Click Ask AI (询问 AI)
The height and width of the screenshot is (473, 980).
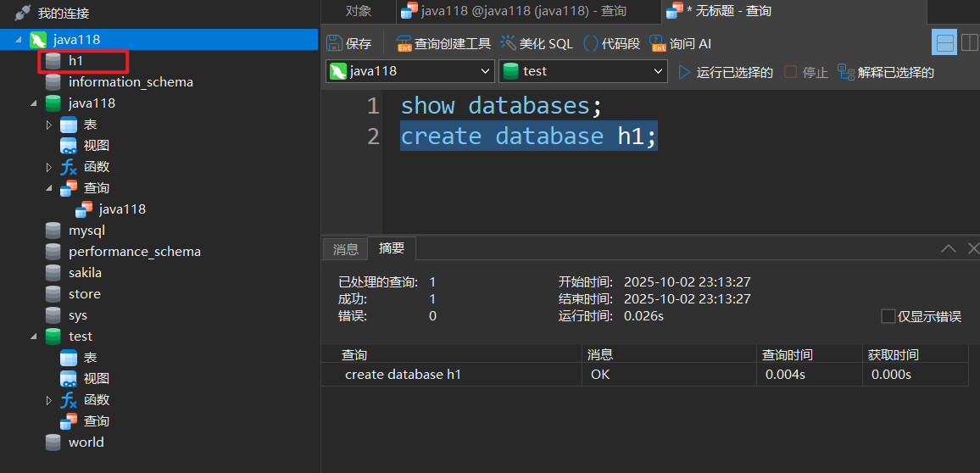click(x=681, y=43)
